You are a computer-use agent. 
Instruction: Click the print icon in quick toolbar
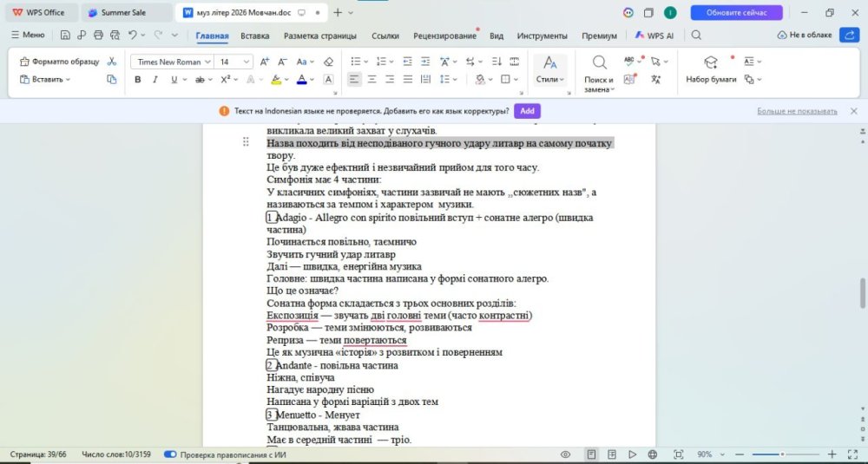pos(98,35)
